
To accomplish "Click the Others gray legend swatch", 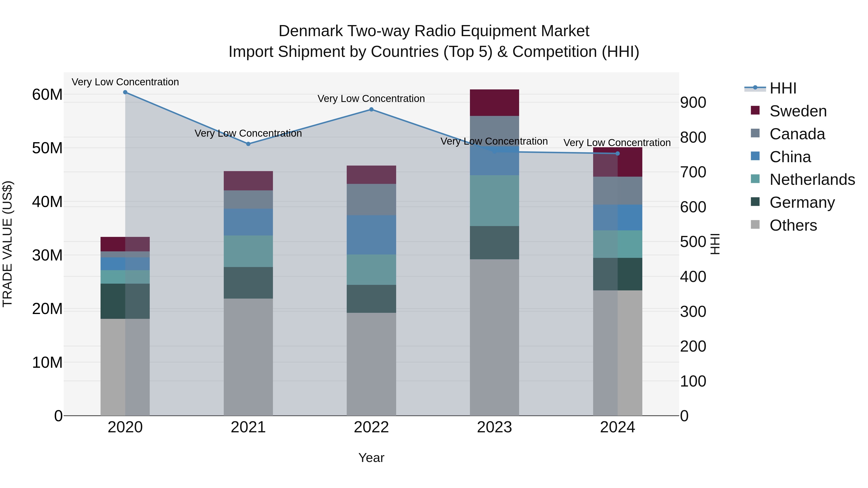I will (x=755, y=225).
